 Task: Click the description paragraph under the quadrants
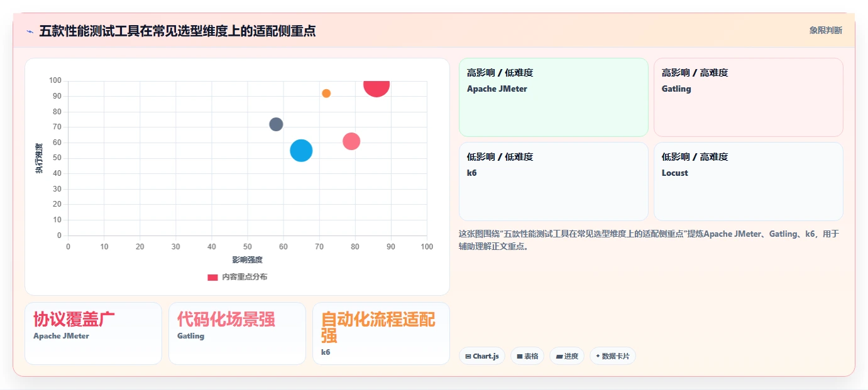(649, 241)
